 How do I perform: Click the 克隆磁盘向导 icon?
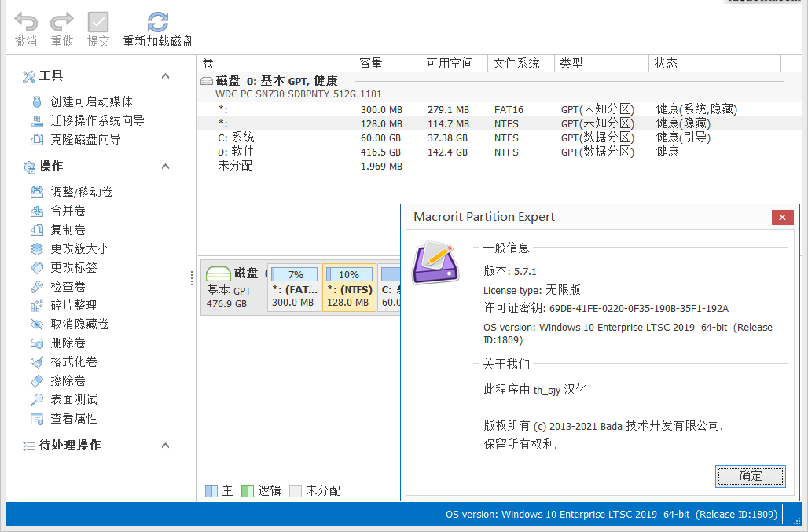click(x=37, y=140)
